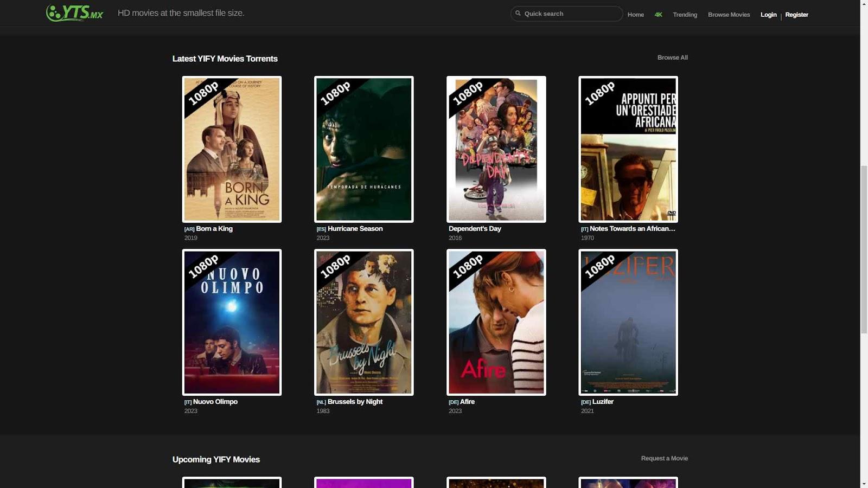Open the Luzifer poster

tap(628, 322)
